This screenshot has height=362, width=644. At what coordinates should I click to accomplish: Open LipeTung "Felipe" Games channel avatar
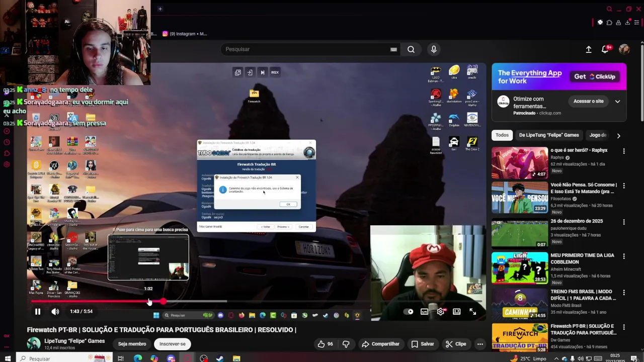34,344
